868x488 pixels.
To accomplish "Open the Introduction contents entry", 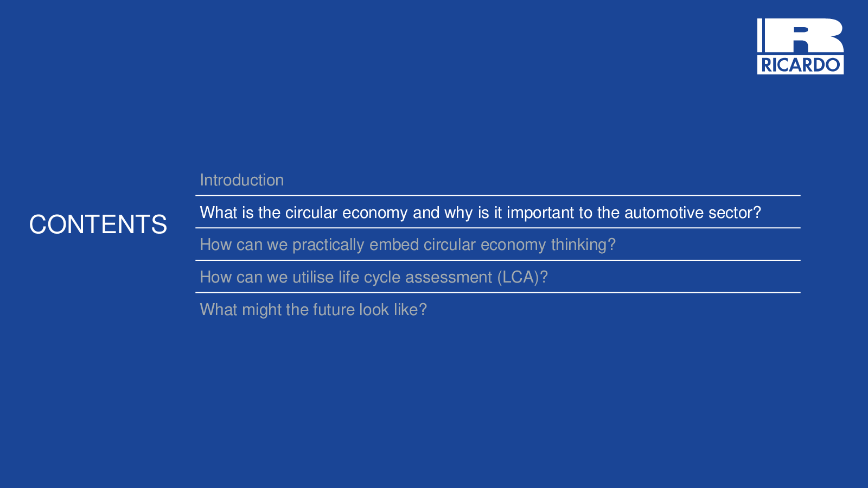I will point(242,180).
